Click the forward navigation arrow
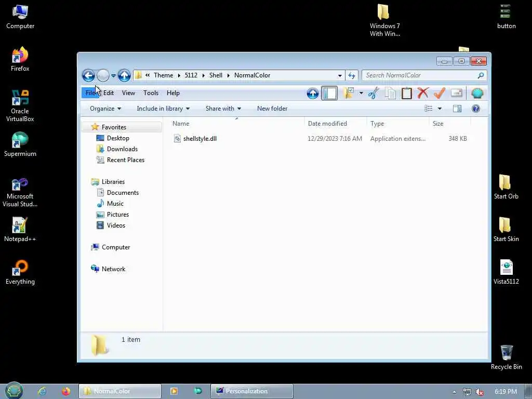The image size is (532, 399). pyautogui.click(x=103, y=75)
